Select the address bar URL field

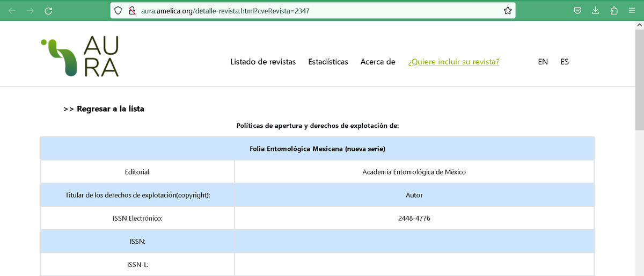coord(313,11)
